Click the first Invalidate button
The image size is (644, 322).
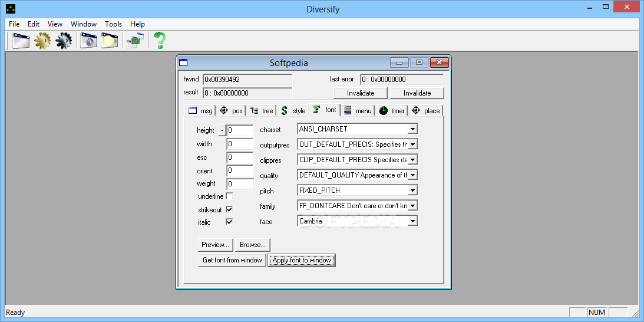[x=361, y=93]
